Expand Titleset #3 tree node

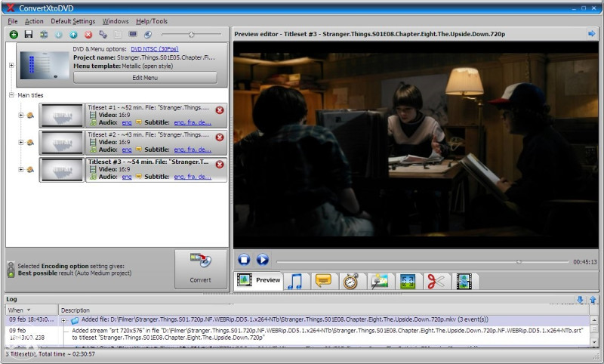click(21, 169)
